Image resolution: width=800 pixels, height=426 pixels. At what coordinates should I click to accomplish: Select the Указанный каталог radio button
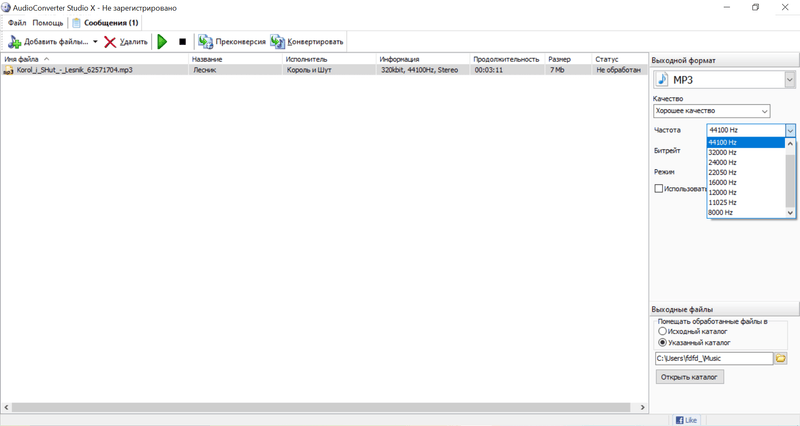(662, 342)
